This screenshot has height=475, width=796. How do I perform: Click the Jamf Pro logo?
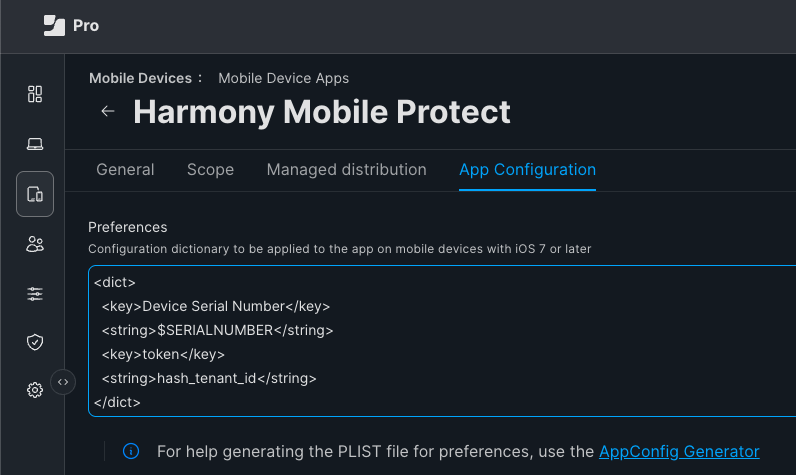[x=71, y=25]
